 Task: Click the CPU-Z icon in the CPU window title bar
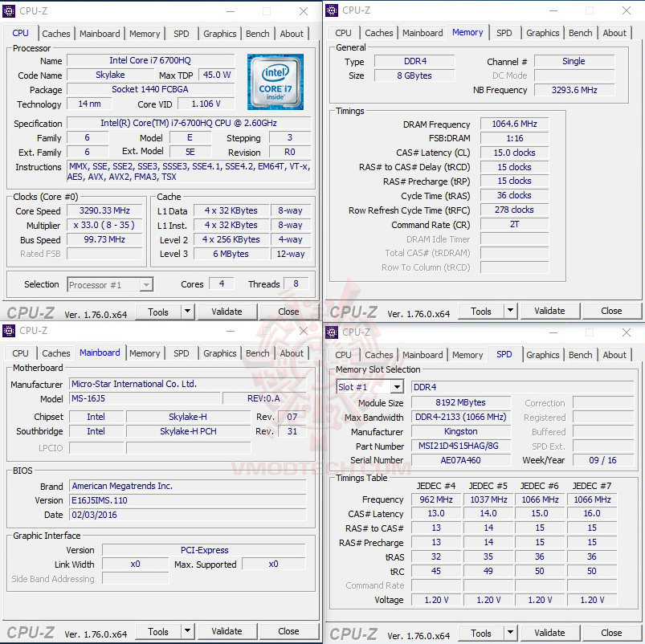pos(10,10)
